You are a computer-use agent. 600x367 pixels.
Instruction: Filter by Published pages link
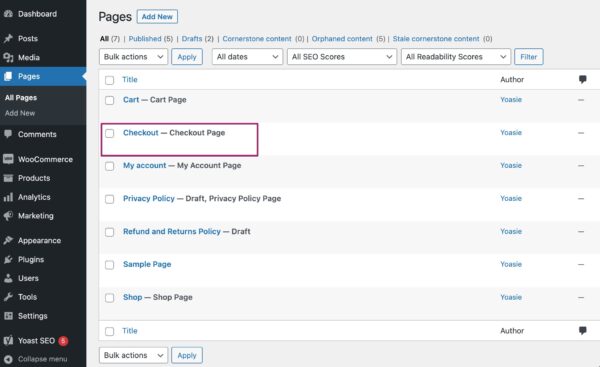pos(145,39)
